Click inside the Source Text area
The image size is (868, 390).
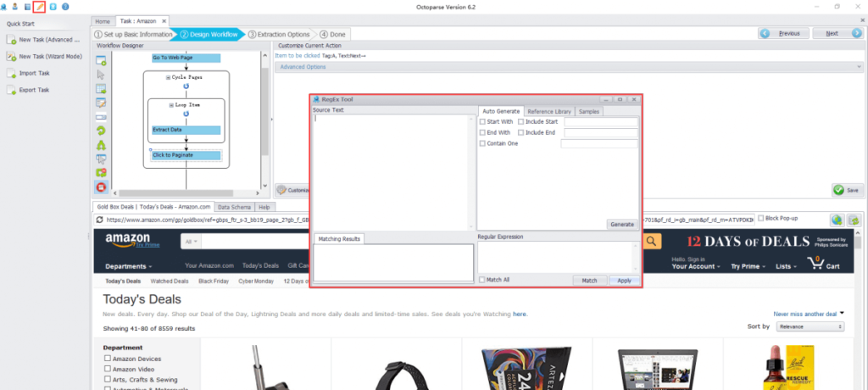pos(392,171)
